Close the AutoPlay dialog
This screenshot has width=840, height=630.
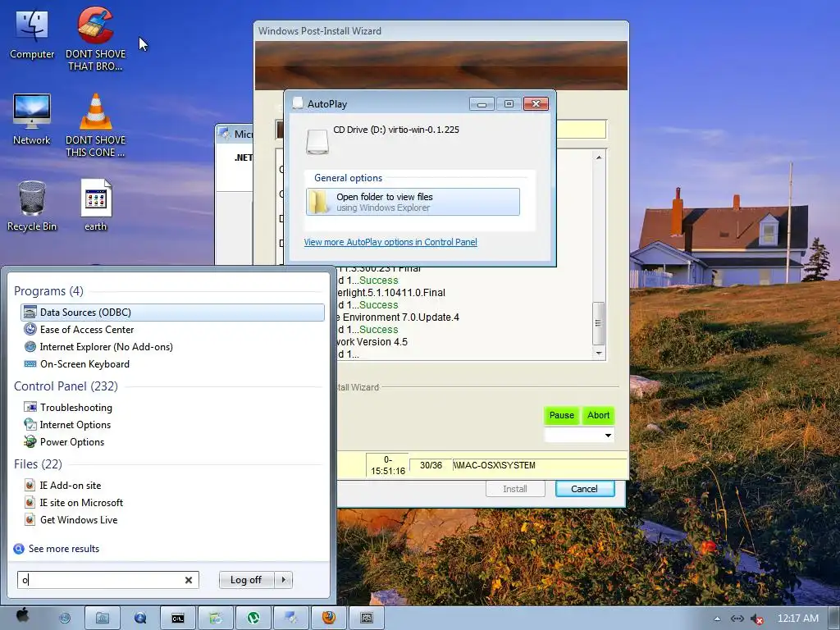tap(536, 104)
